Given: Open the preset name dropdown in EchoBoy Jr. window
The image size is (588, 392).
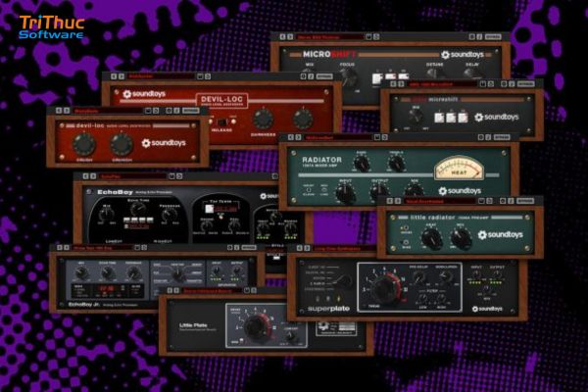Looking at the screenshot, I should pyautogui.click(x=102, y=248).
